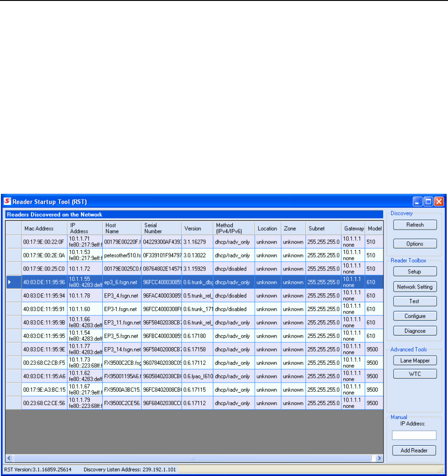Open Network Setting in Reader Toolbox
Screen dimensions: 448x476
(x=415, y=287)
